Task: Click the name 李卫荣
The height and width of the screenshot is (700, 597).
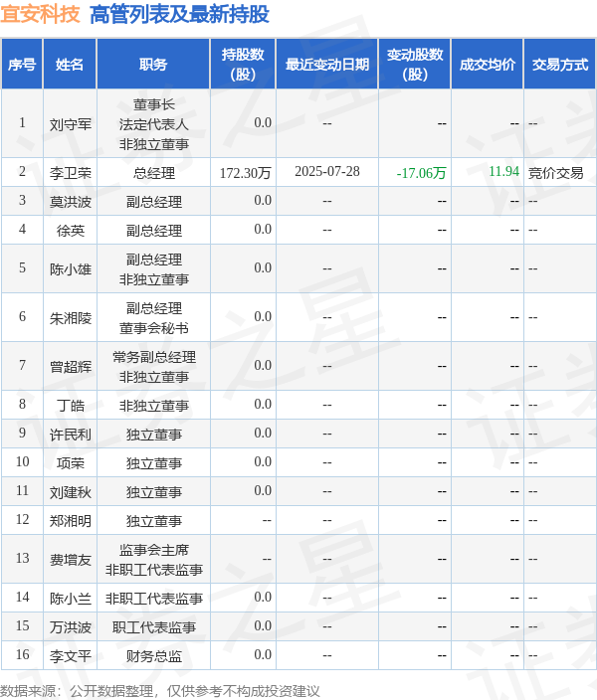Action: point(71,173)
